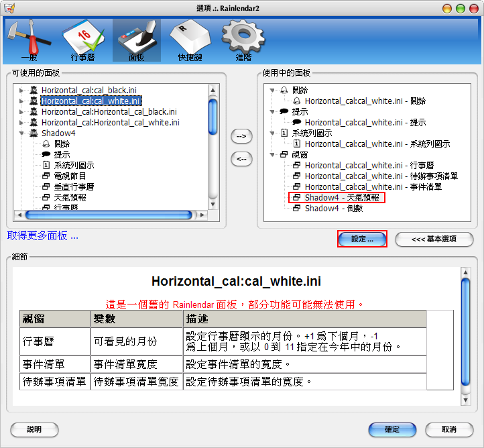Select Shadow4 - 天氣預報 active skin

[342, 197]
